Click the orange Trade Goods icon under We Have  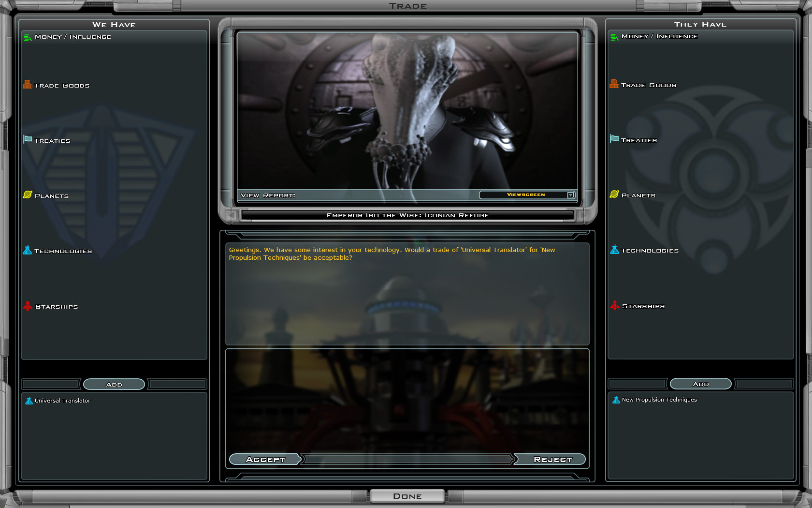click(28, 85)
